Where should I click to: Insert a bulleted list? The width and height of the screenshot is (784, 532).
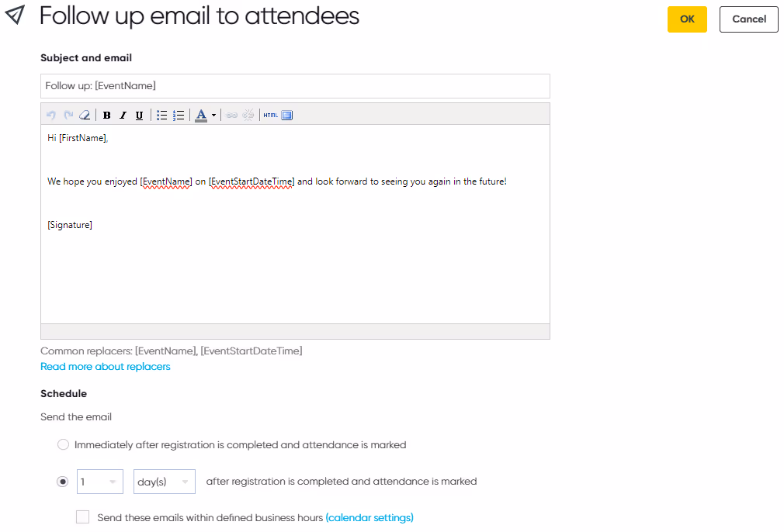(162, 115)
